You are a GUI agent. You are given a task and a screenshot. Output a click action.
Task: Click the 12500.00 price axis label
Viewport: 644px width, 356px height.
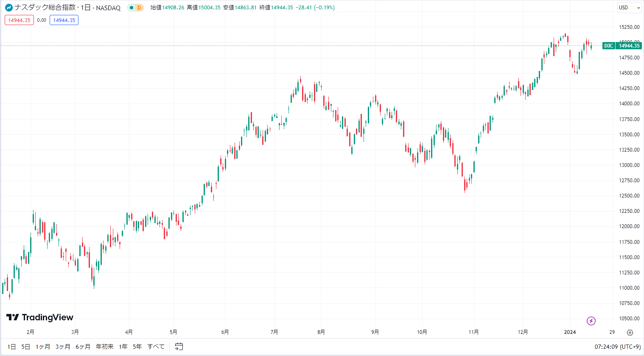coord(629,196)
